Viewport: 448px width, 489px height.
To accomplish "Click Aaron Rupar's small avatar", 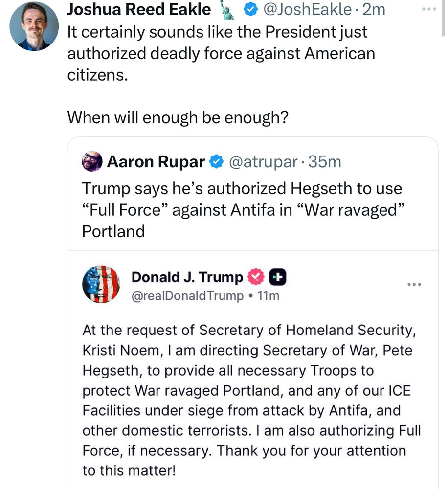I will (x=92, y=161).
